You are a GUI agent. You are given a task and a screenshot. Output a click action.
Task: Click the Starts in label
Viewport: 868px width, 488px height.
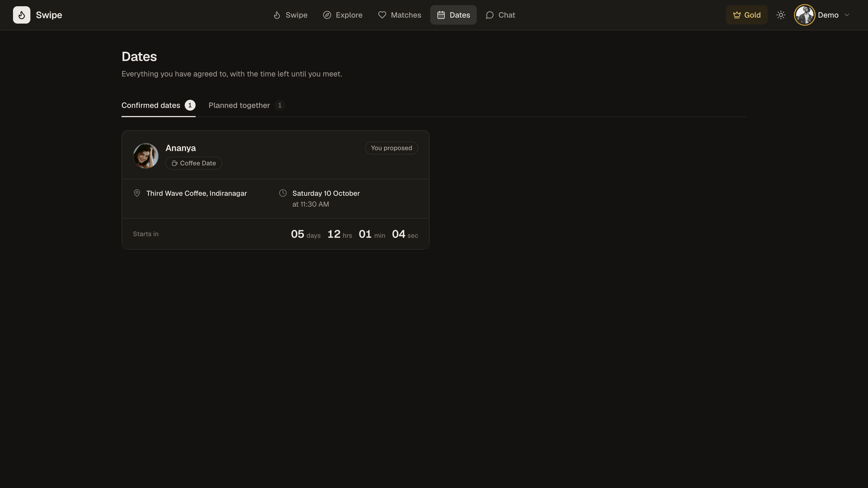pyautogui.click(x=146, y=234)
